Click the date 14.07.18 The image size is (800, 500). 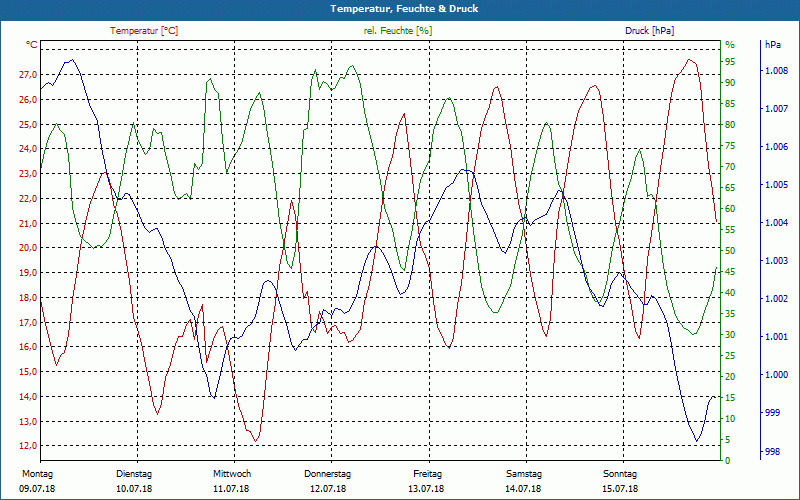(523, 489)
